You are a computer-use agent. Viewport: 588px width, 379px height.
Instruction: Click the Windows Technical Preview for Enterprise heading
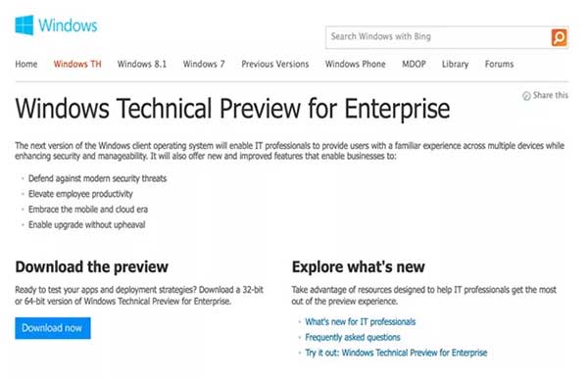tap(232, 109)
